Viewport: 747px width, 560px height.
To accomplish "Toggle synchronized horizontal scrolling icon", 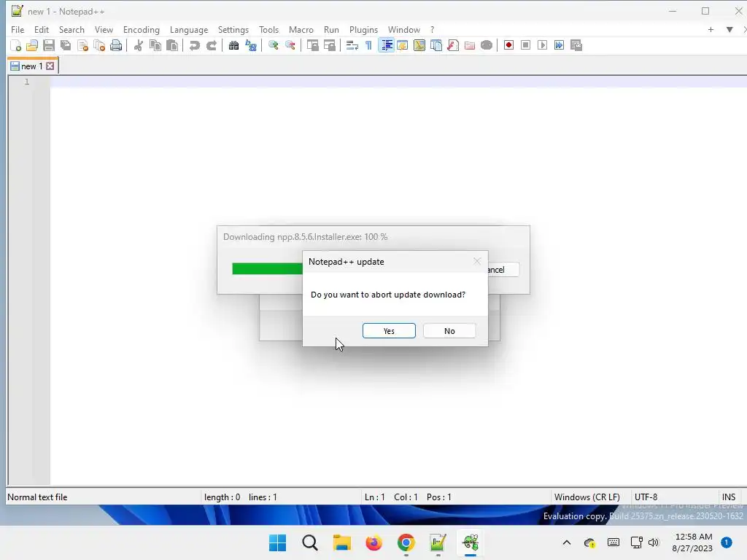I will (329, 45).
